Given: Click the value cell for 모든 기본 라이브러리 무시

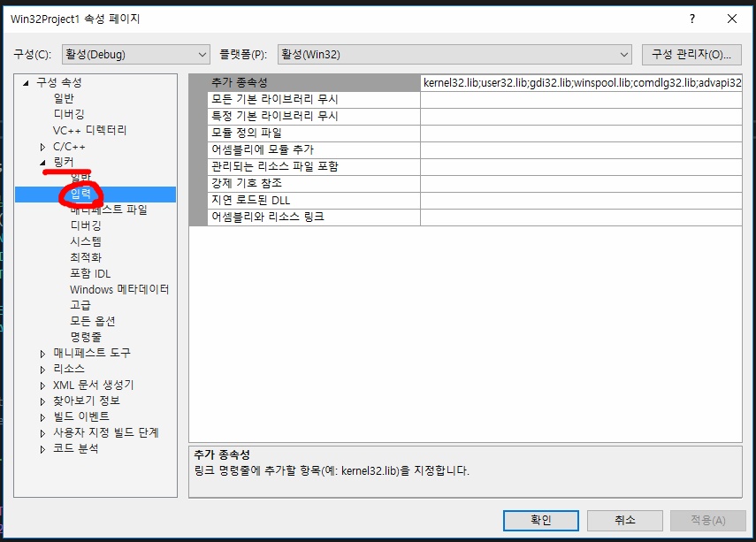Looking at the screenshot, I should pyautogui.click(x=581, y=99).
